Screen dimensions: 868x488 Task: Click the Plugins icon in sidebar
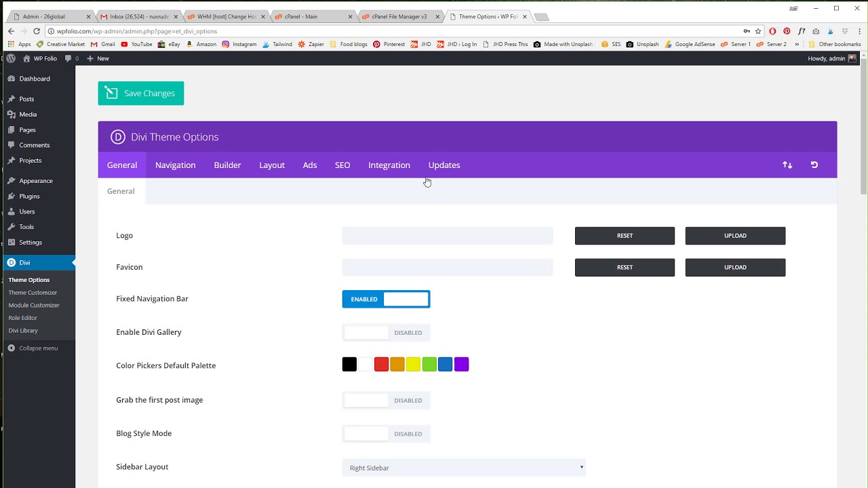click(12, 196)
